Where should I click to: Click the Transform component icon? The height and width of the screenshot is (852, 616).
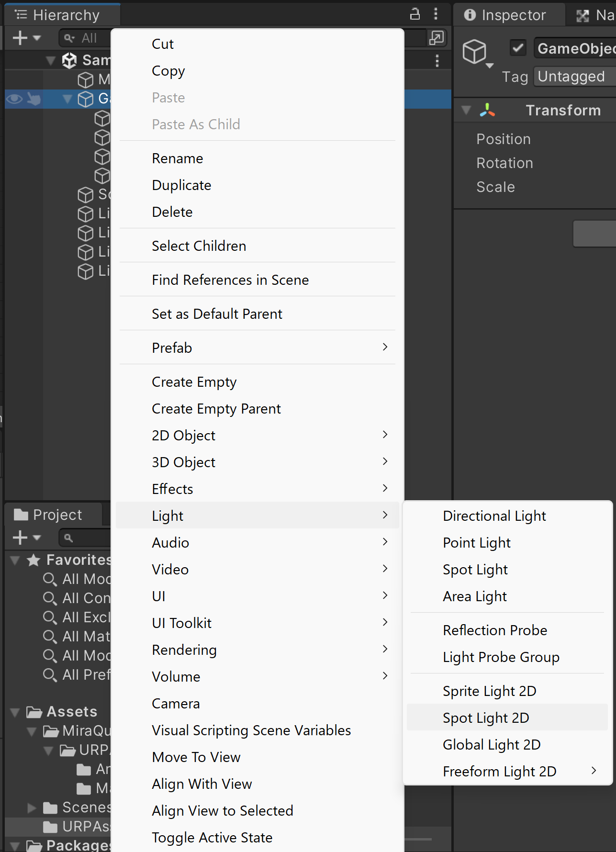tap(487, 111)
